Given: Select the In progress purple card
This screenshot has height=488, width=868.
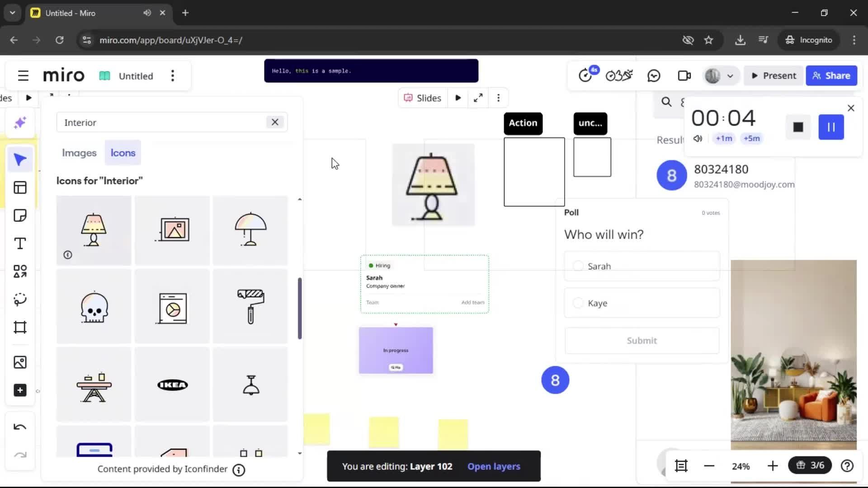Looking at the screenshot, I should point(396,350).
